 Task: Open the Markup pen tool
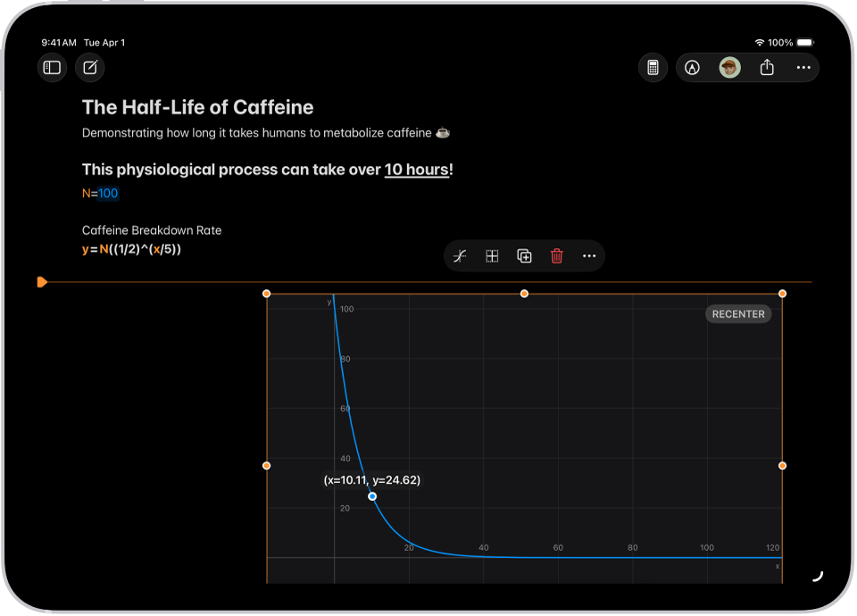[x=692, y=68]
